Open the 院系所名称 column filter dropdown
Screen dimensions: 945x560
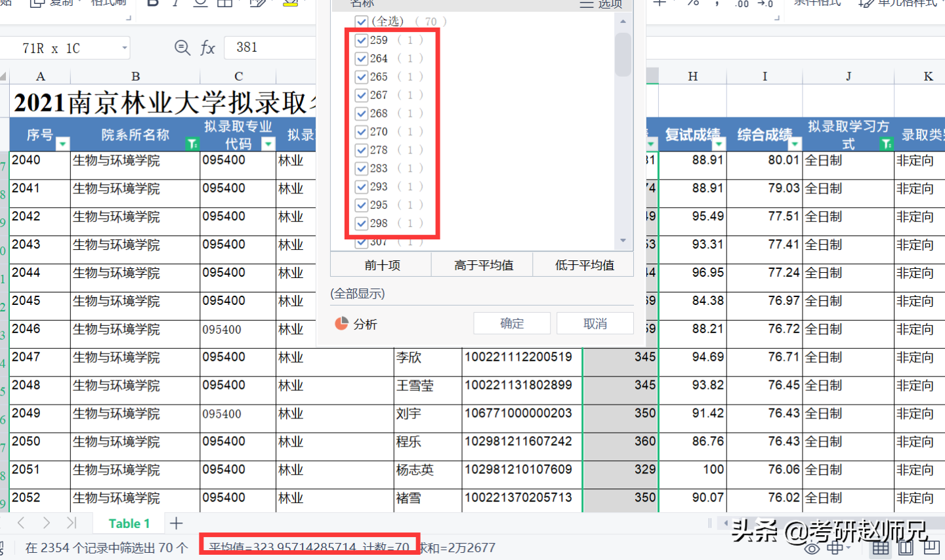tap(192, 143)
